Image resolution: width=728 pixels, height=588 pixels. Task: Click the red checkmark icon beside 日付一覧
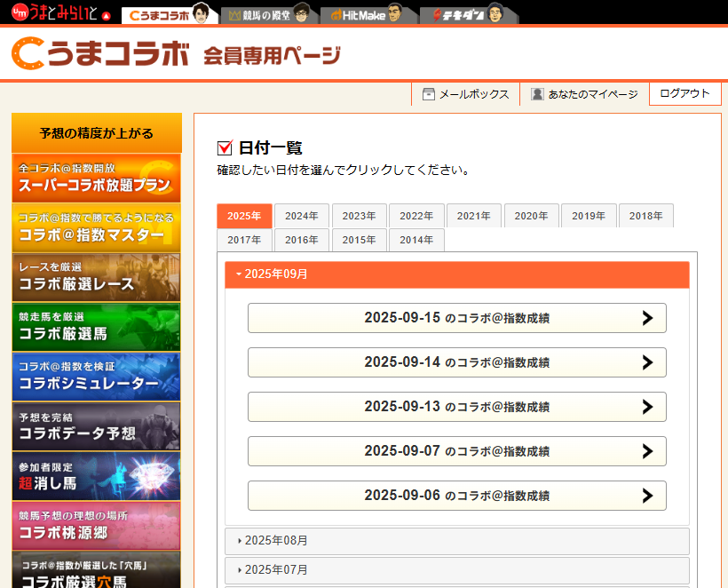click(x=225, y=147)
